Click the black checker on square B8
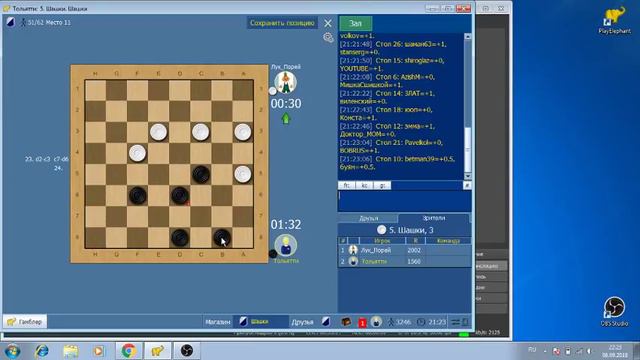This screenshot has width=640, height=360. tap(222, 238)
